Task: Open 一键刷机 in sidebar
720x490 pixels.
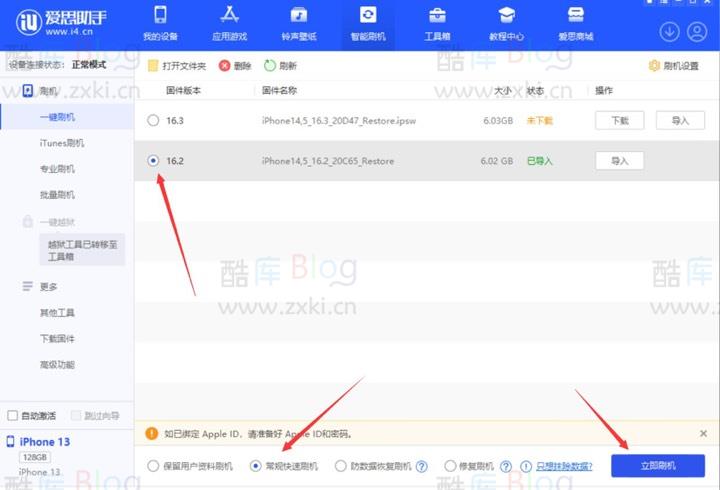Action: (57, 117)
